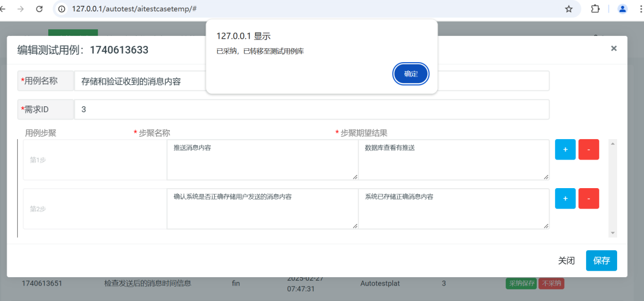Add a step after 第1步 with plus
The width and height of the screenshot is (644, 301).
565,149
